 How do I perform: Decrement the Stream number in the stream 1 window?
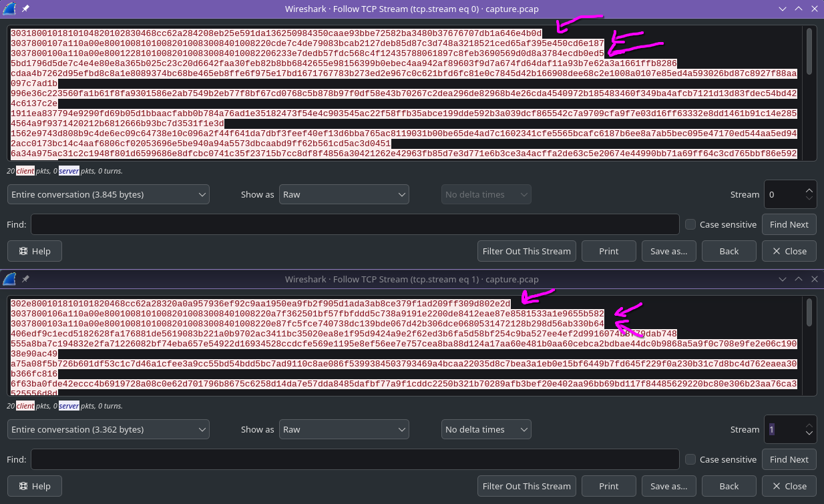coord(809,434)
